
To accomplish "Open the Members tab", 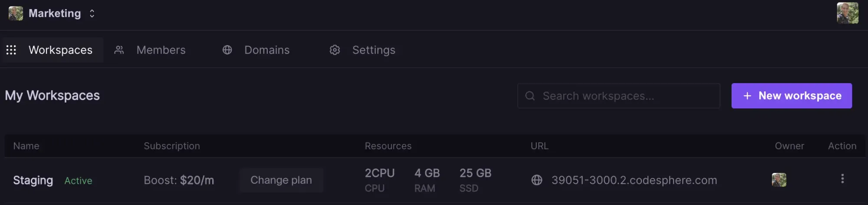I will click(x=161, y=50).
